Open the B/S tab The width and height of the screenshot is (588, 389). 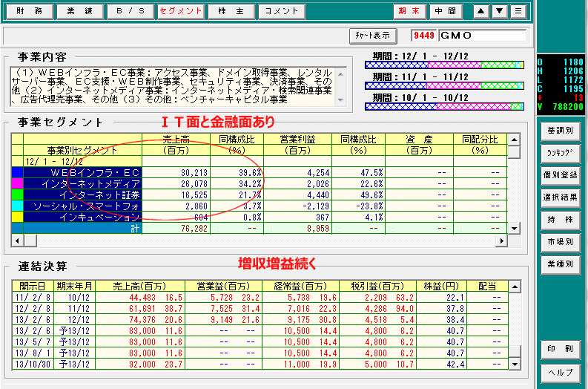[130, 11]
